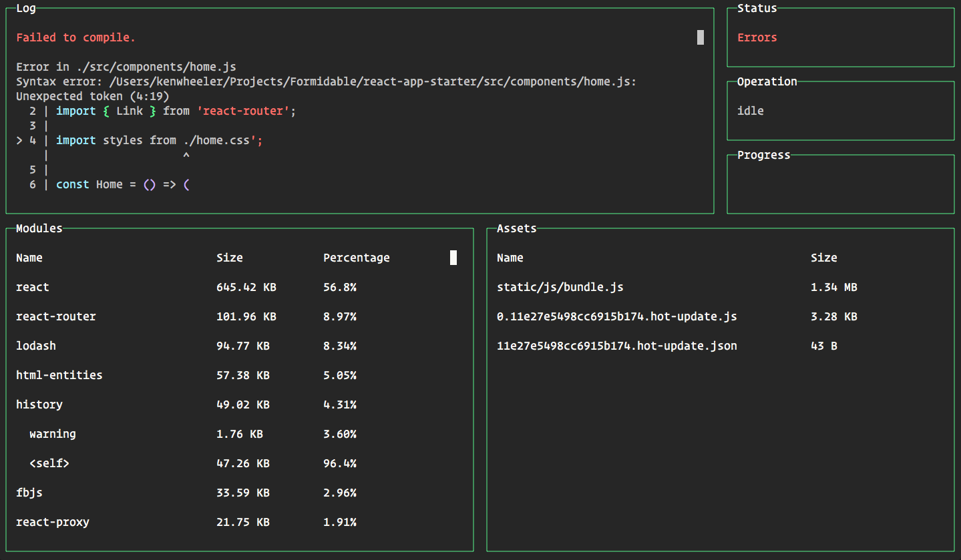Select the static/js/bundle.js asset
Screen dimensions: 961x560
point(560,286)
